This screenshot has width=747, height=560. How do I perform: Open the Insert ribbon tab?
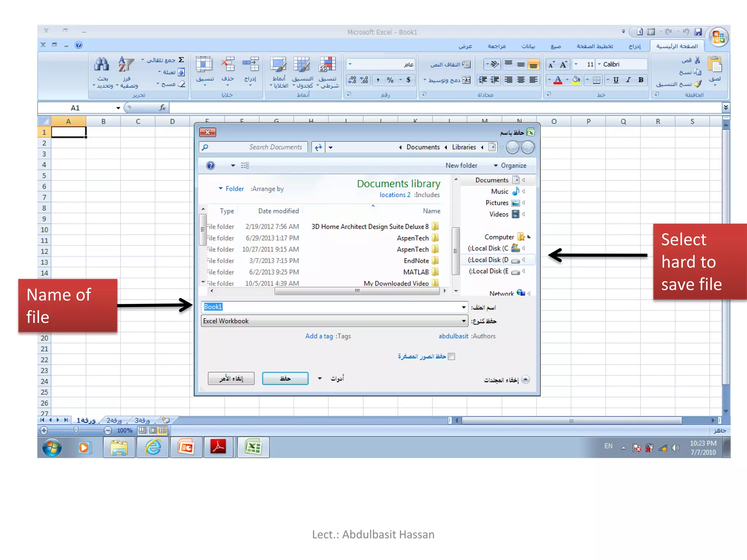634,46
